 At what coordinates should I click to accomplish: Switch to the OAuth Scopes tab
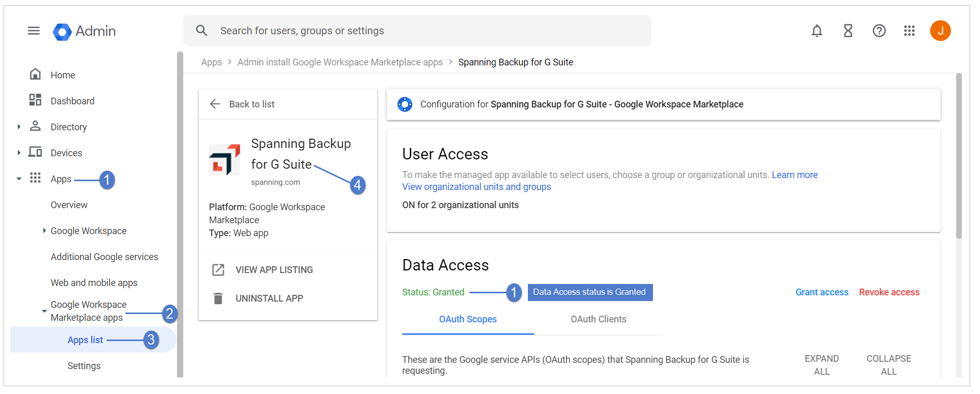pos(468,320)
